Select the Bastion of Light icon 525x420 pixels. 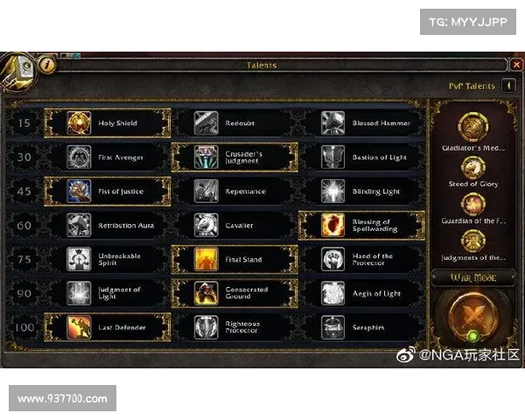(x=332, y=157)
